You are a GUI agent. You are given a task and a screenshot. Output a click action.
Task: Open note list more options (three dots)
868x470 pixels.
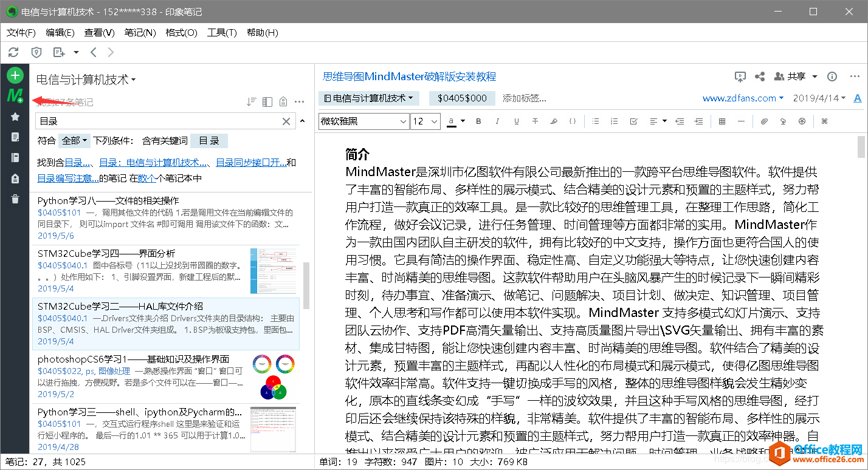[x=300, y=102]
